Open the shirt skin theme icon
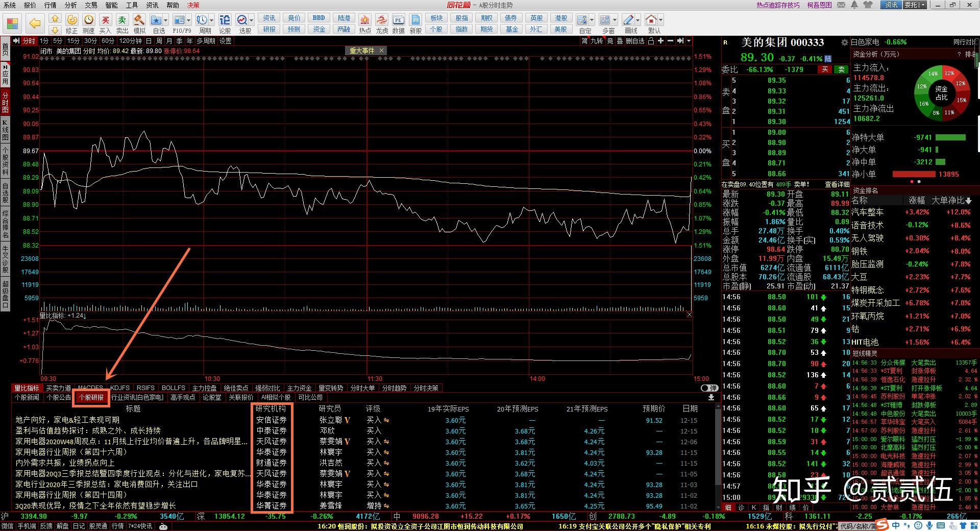 (868, 5)
